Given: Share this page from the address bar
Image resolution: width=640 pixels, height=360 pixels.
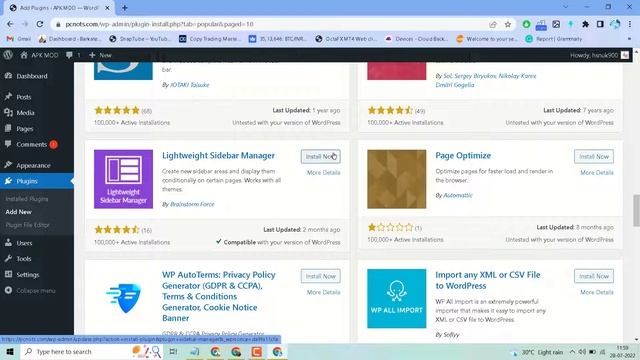Looking at the screenshot, I should click(493, 24).
